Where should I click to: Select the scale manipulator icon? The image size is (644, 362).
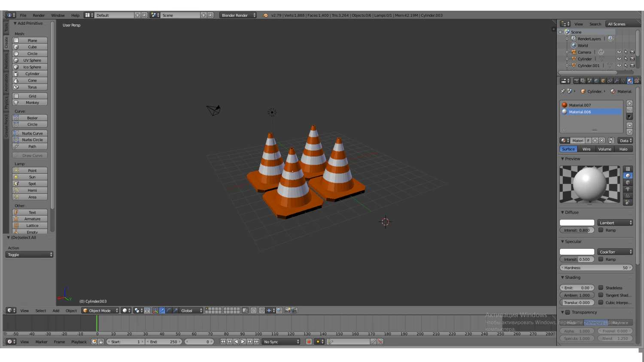click(x=175, y=311)
